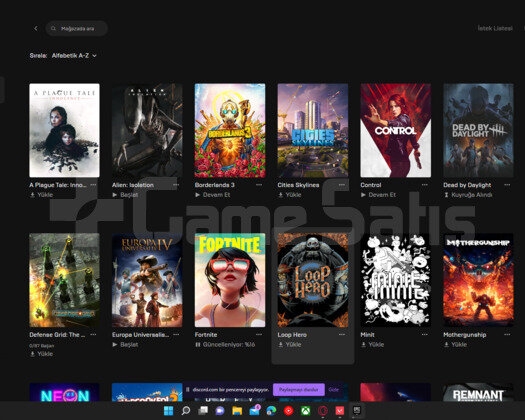Open the Alfabetik A-Z sort dropdown

tap(74, 56)
